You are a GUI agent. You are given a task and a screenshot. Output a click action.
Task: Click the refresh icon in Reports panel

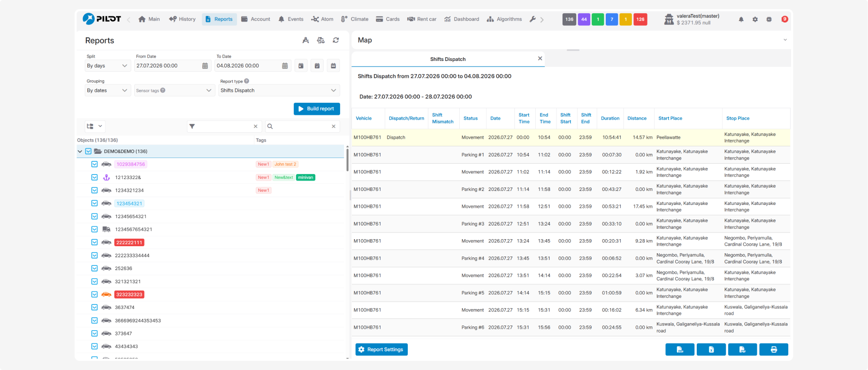tap(336, 40)
